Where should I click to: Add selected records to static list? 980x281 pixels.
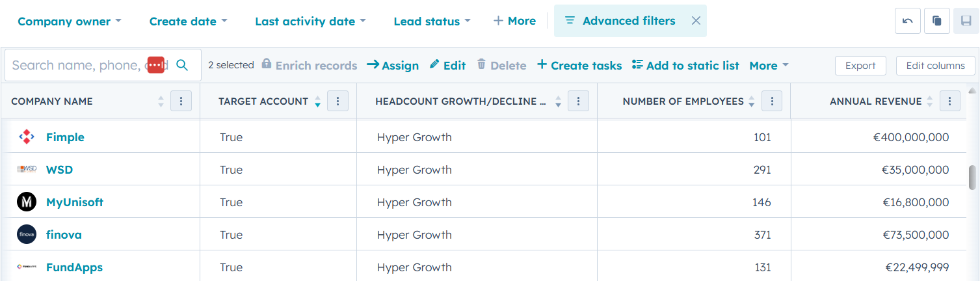coord(685,66)
